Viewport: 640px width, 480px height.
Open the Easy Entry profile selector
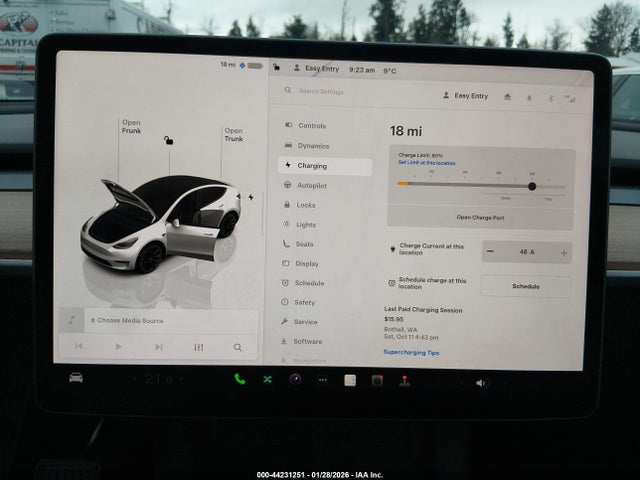pos(465,96)
